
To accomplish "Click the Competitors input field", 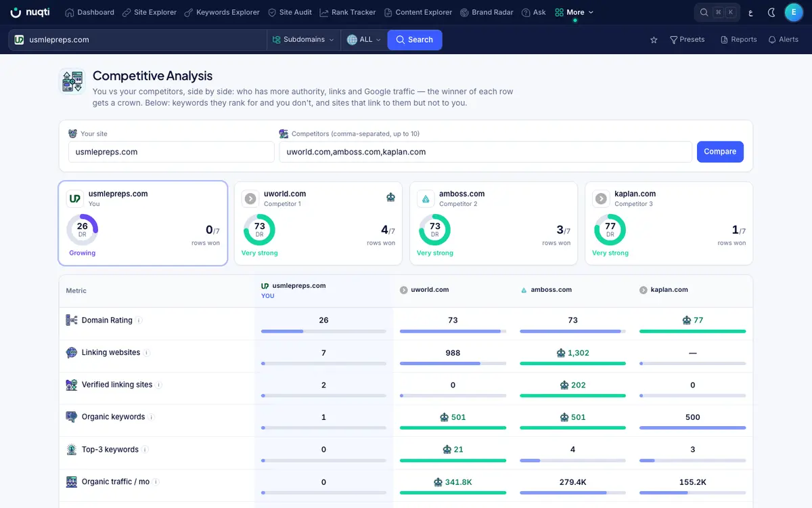I will pyautogui.click(x=485, y=152).
